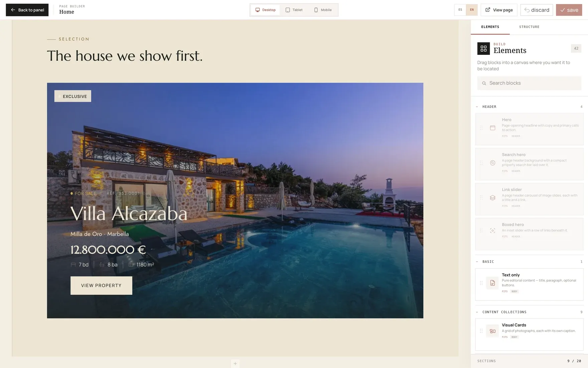This screenshot has width=588, height=368.
Task: Click the EXCLUSIVE badge on the image
Action: coord(73,96)
